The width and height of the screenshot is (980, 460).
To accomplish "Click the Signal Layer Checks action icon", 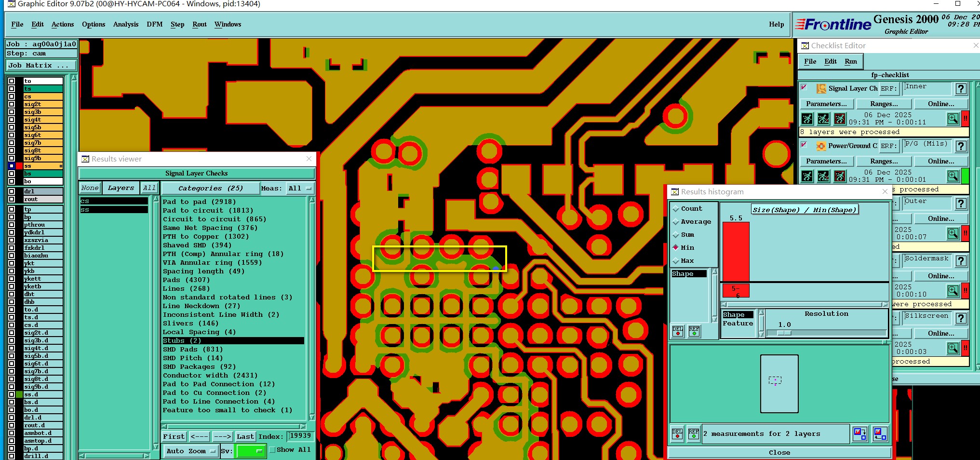I will (x=821, y=89).
